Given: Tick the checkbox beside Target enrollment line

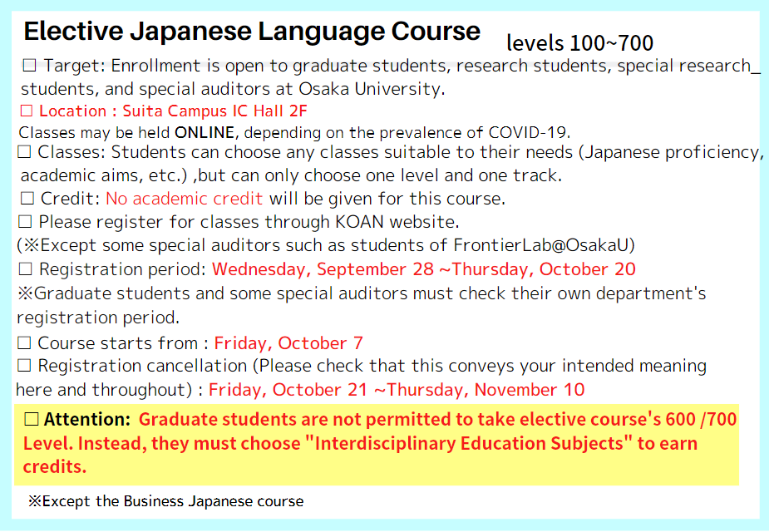Looking at the screenshot, I should 29,65.
